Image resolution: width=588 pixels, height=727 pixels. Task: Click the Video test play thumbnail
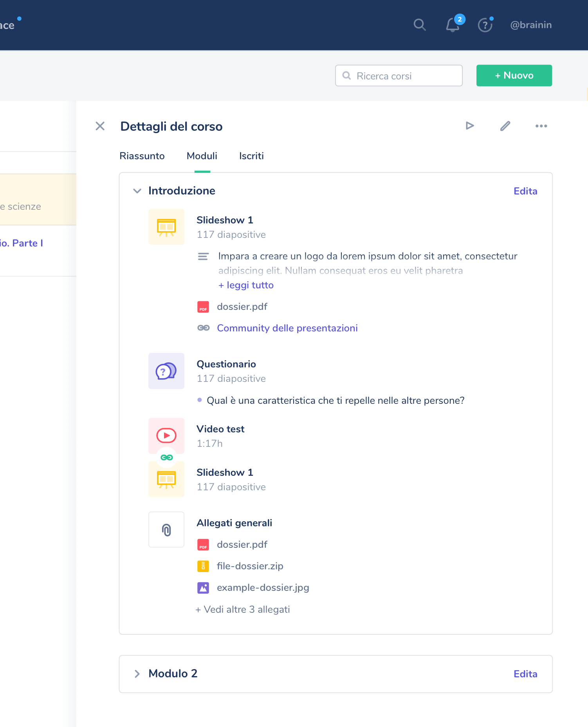(x=166, y=435)
